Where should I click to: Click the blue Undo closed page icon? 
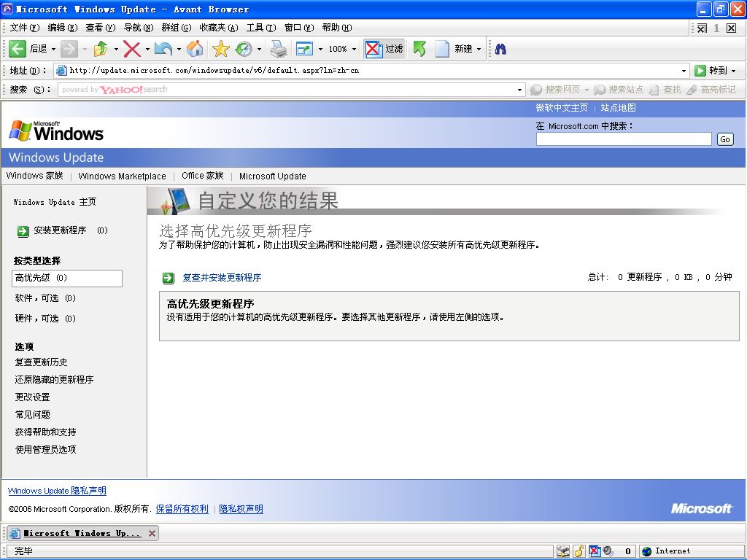point(163,49)
